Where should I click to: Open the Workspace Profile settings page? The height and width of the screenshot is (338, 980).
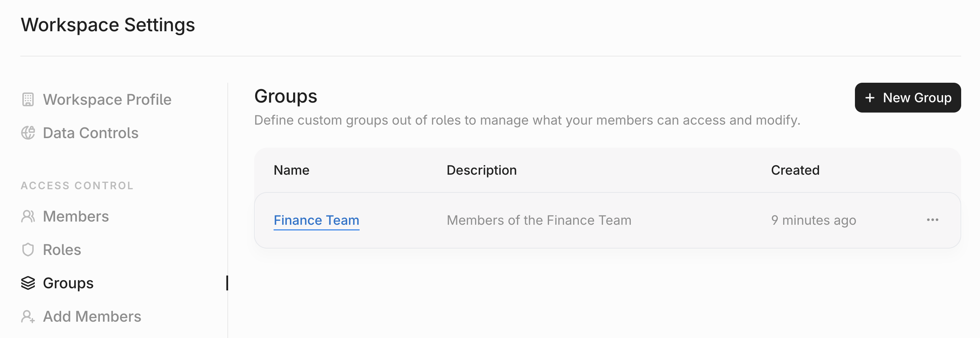pos(107,100)
